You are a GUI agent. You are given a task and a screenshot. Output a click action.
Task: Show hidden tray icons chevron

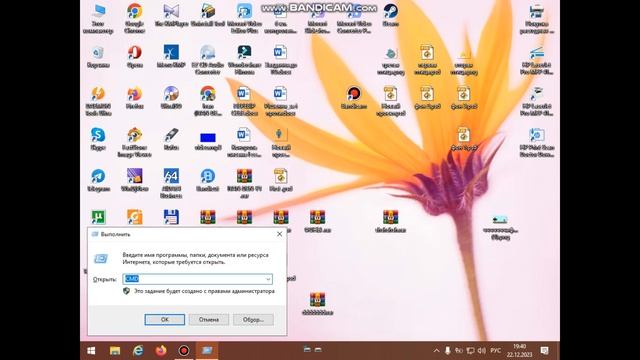[x=436, y=351]
